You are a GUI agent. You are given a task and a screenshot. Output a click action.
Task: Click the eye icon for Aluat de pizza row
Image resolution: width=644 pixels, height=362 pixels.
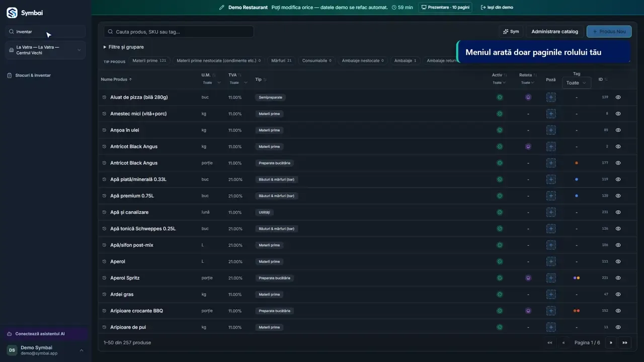(618, 98)
